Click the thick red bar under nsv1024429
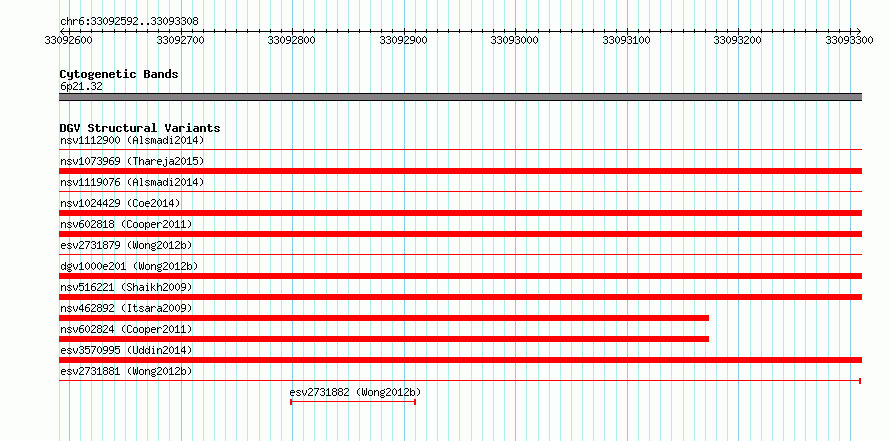890x441 pixels. pyautogui.click(x=460, y=213)
